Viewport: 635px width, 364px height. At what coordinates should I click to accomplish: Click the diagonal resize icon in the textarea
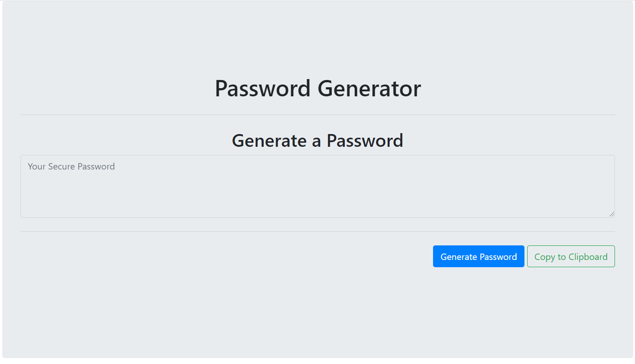pyautogui.click(x=612, y=214)
